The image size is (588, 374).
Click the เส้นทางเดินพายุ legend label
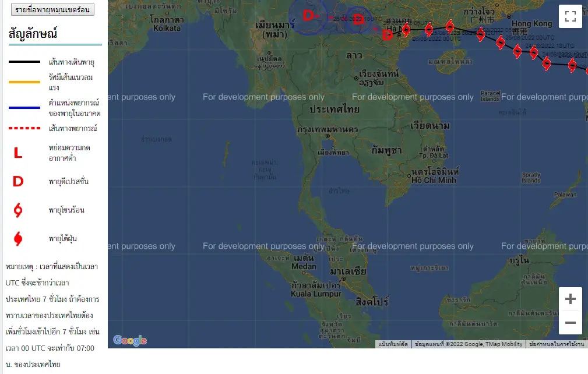(71, 62)
